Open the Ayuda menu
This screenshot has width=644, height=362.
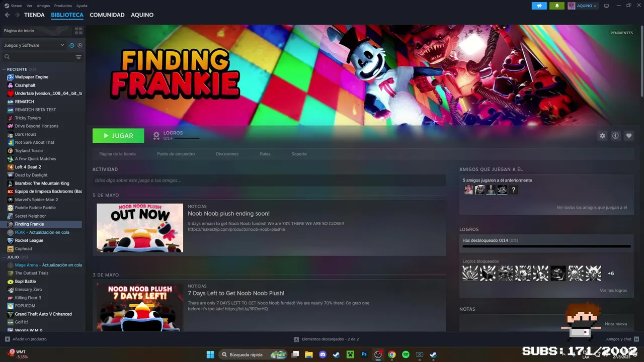[82, 6]
